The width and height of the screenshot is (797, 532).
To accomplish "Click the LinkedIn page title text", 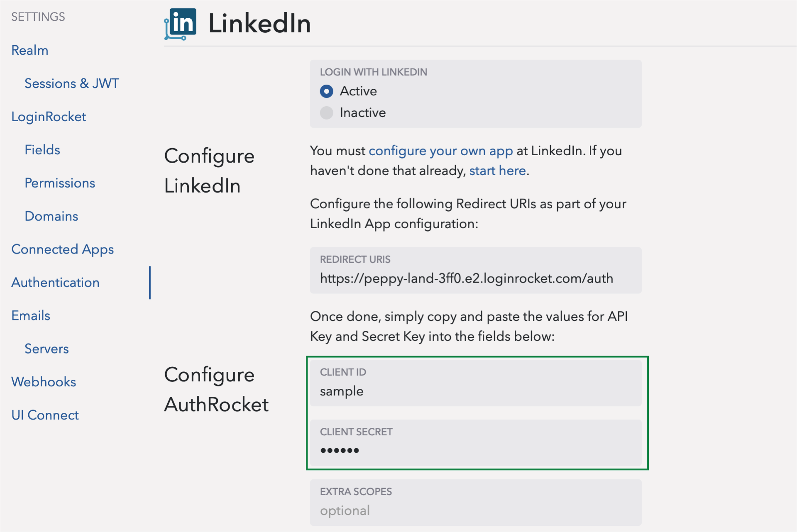I will point(259,24).
